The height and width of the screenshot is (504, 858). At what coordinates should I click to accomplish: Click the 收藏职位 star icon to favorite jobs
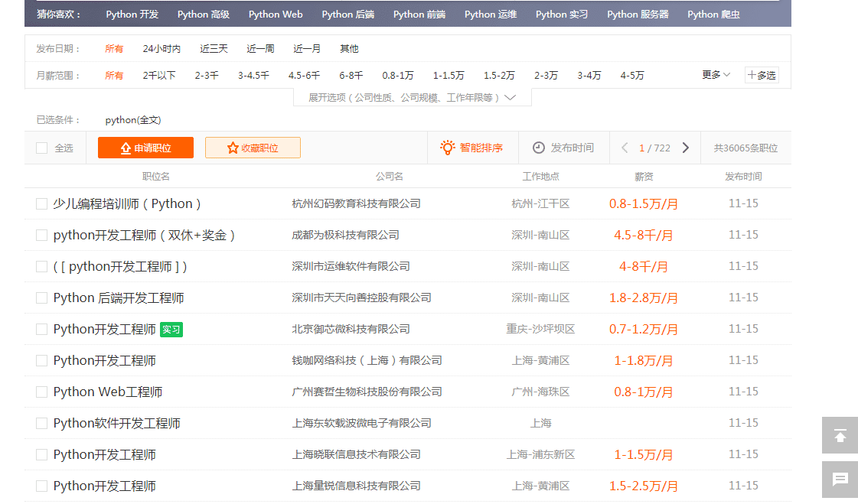[253, 148]
